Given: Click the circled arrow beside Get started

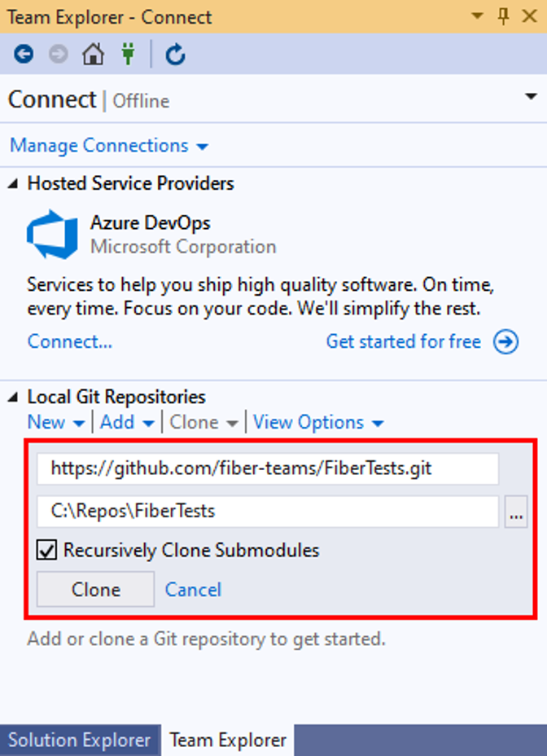Looking at the screenshot, I should click(x=506, y=342).
